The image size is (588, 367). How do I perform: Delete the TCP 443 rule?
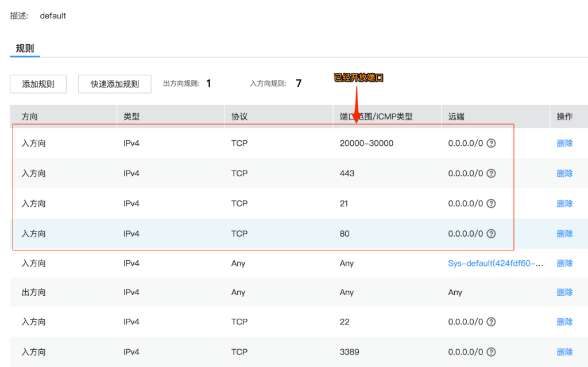click(564, 173)
